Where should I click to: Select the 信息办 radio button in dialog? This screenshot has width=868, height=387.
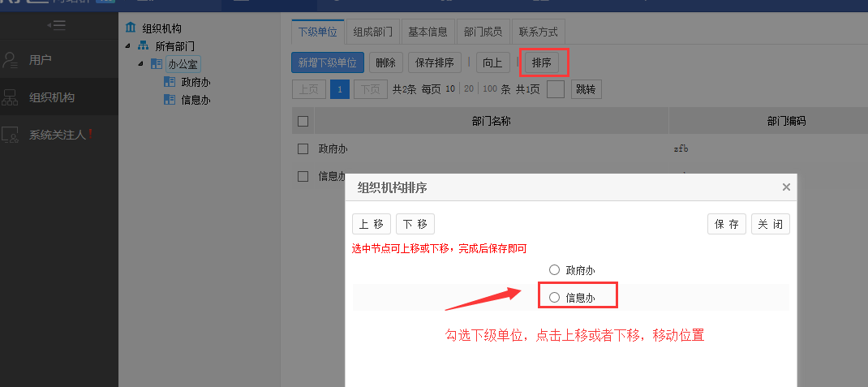(x=554, y=298)
